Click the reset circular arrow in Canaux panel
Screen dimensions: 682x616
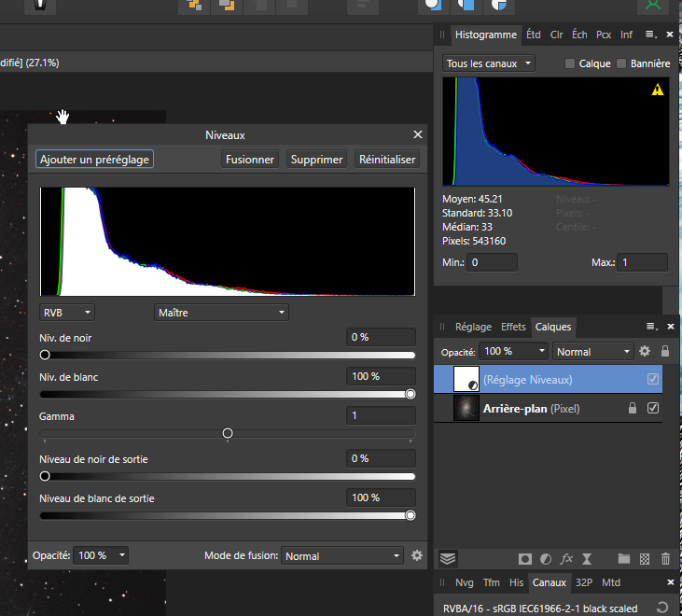tap(661, 608)
